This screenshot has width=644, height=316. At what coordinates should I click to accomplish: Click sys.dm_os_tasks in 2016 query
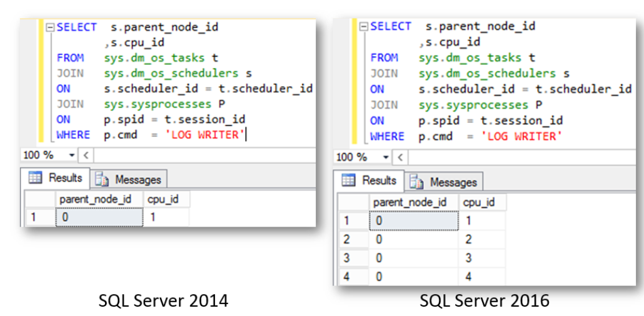pos(470,58)
